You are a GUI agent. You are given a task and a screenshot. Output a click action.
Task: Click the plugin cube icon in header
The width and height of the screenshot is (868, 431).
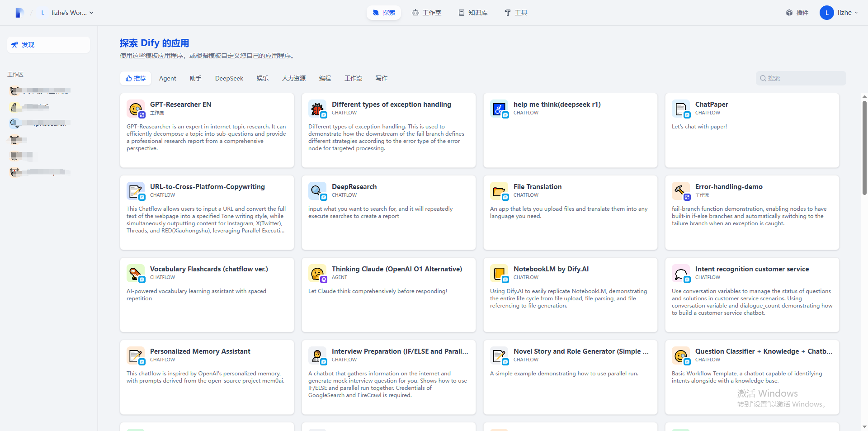[789, 13]
